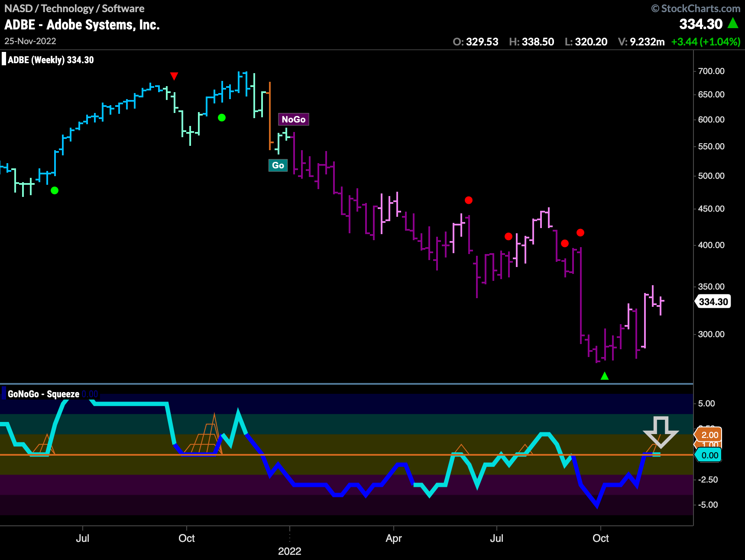
Task: Click the 500.00 price axis label
Action: click(711, 176)
